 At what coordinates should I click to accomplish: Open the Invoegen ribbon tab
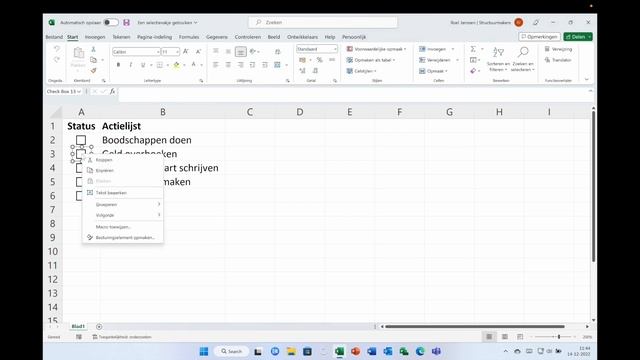tap(95, 37)
